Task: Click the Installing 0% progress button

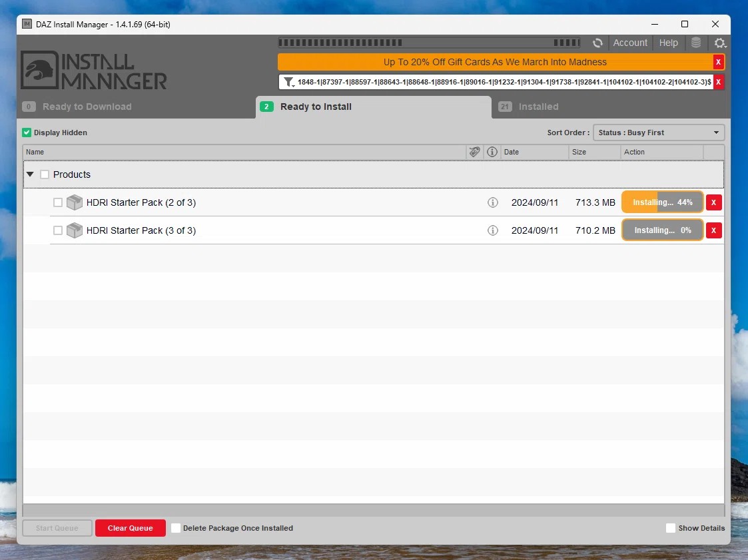Action: coord(663,230)
